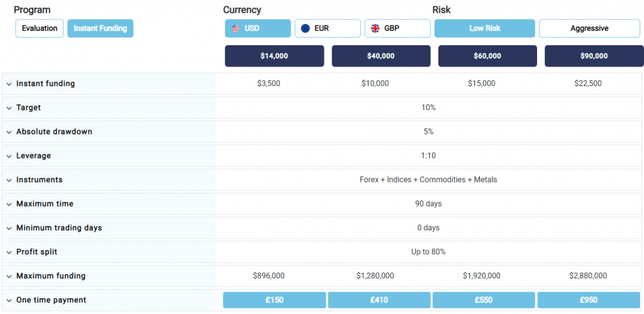Select the $14,000 account size

(274, 56)
